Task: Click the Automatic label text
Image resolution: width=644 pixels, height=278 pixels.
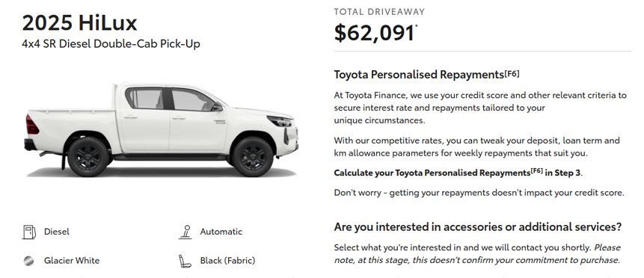Action: point(221,232)
